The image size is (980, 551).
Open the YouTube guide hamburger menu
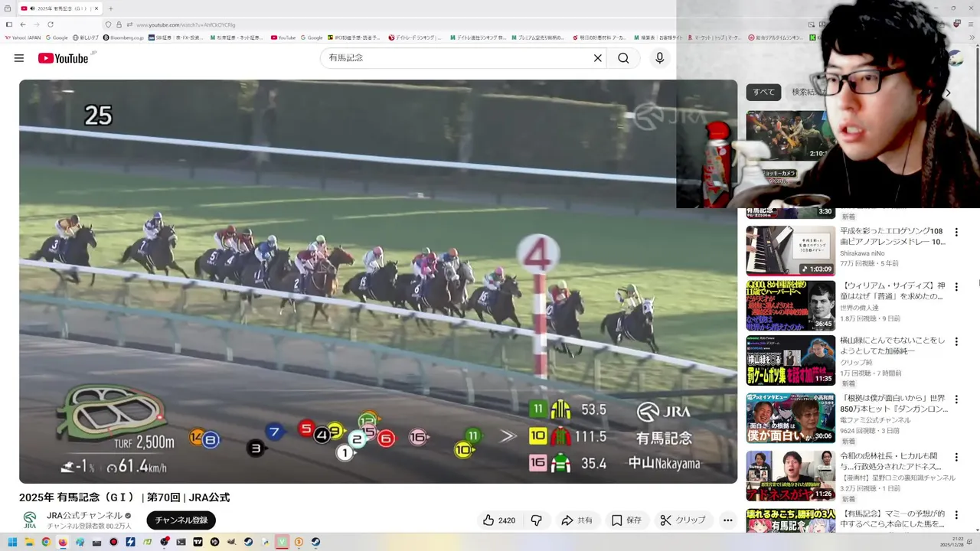[x=19, y=58]
